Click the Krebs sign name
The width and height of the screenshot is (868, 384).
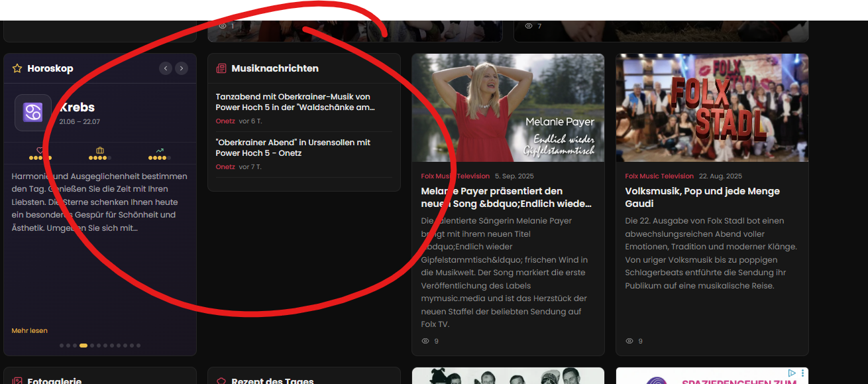[77, 107]
